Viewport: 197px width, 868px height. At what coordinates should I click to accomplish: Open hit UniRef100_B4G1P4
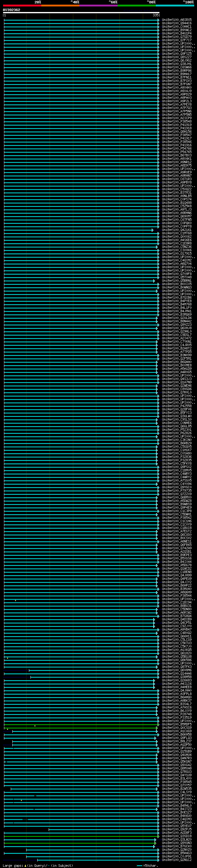pyautogui.click(x=177, y=33)
